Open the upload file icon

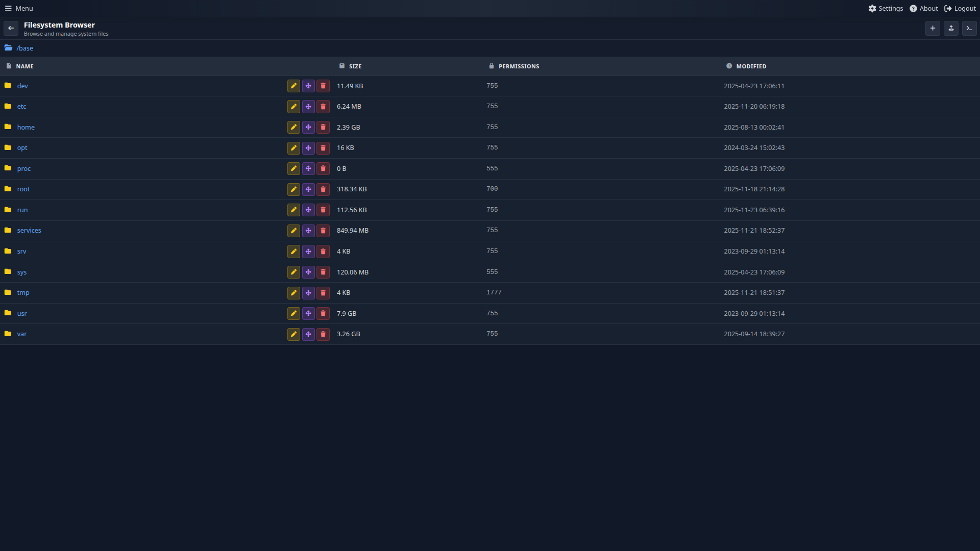coord(951,28)
